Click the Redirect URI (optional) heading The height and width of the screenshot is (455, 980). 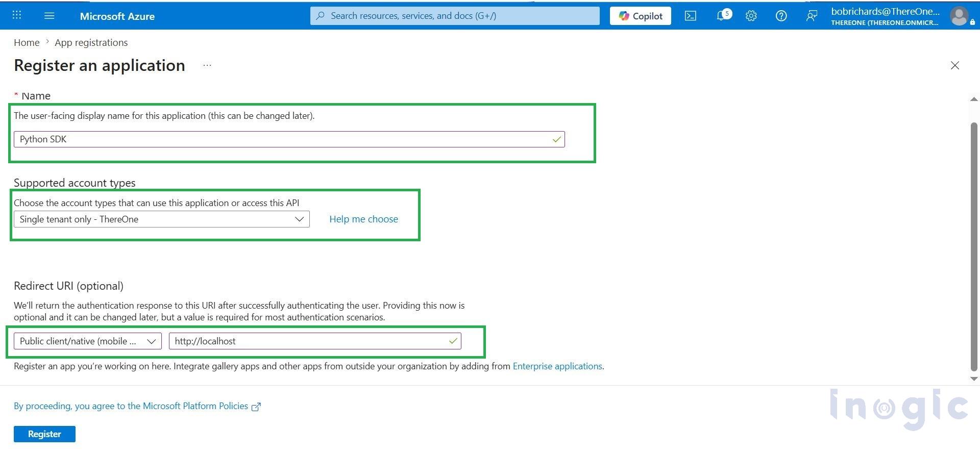point(68,286)
